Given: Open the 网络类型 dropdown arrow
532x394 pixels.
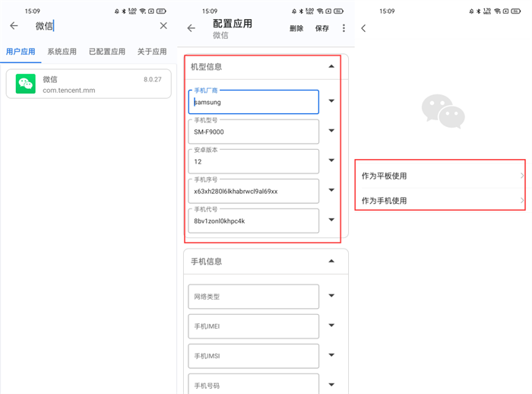Looking at the screenshot, I should point(331,296).
